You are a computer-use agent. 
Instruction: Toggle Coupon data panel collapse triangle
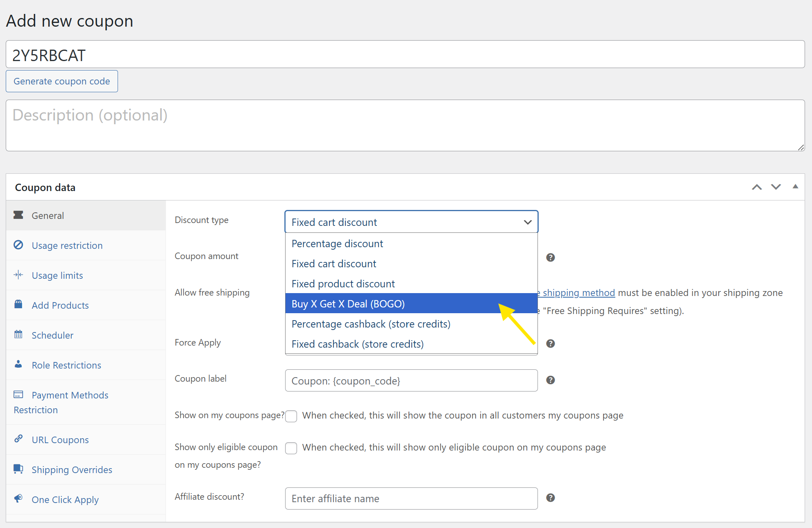tap(795, 187)
